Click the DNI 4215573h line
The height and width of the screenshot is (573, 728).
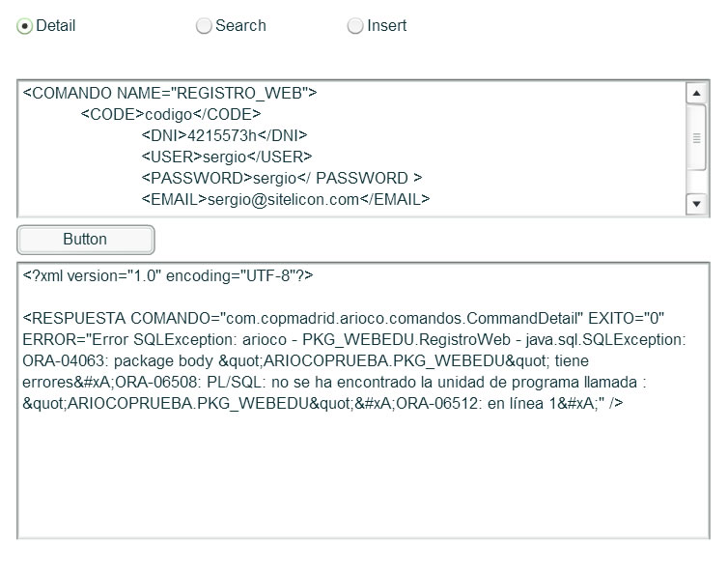click(x=224, y=135)
